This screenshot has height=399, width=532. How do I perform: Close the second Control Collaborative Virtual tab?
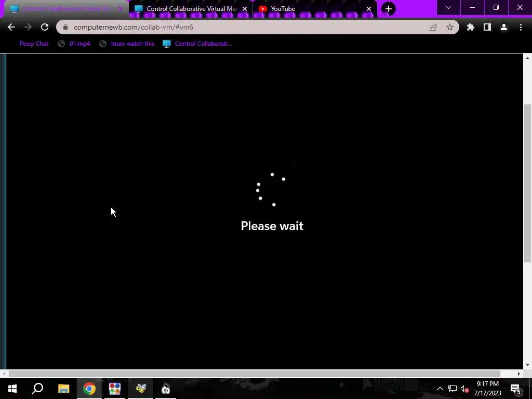pos(245,9)
